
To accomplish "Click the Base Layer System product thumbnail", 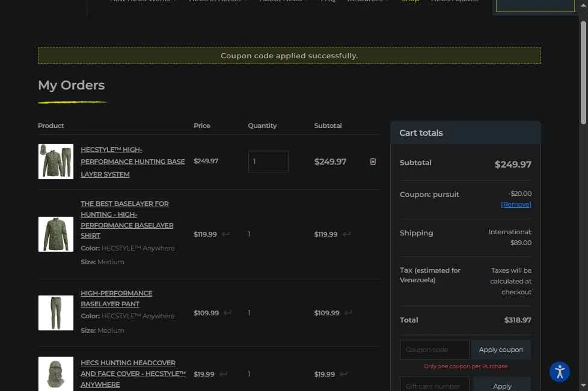I will pyautogui.click(x=56, y=162).
